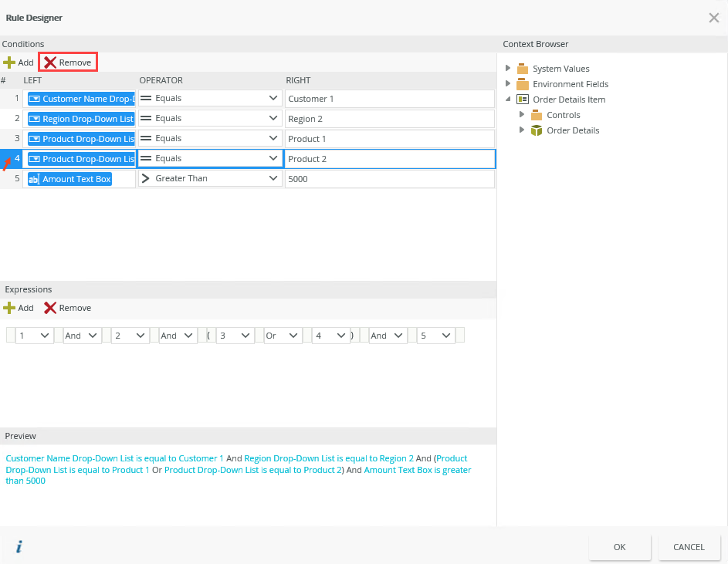
Task: Click the System Values folder icon
Action: coord(523,69)
